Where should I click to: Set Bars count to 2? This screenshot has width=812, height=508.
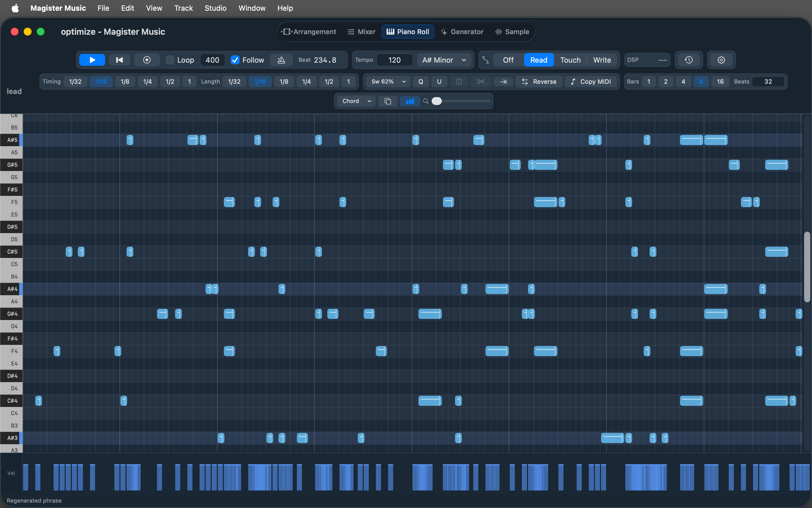(666, 82)
